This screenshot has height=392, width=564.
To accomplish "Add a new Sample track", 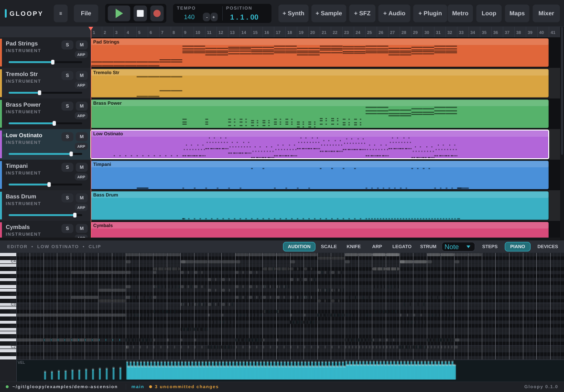I will coord(329,13).
